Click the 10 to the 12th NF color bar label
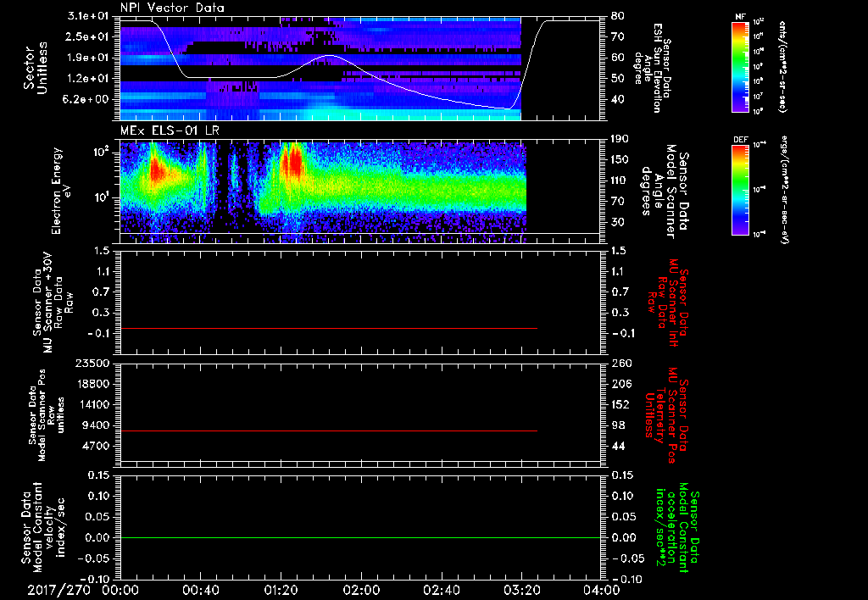This screenshot has height=600, width=868. click(x=759, y=21)
